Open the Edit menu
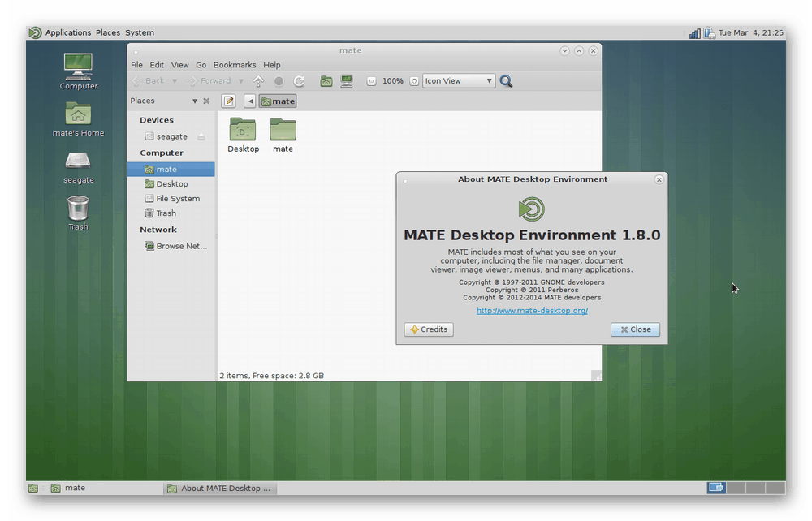Screen dimensions: 812x521 pos(157,65)
